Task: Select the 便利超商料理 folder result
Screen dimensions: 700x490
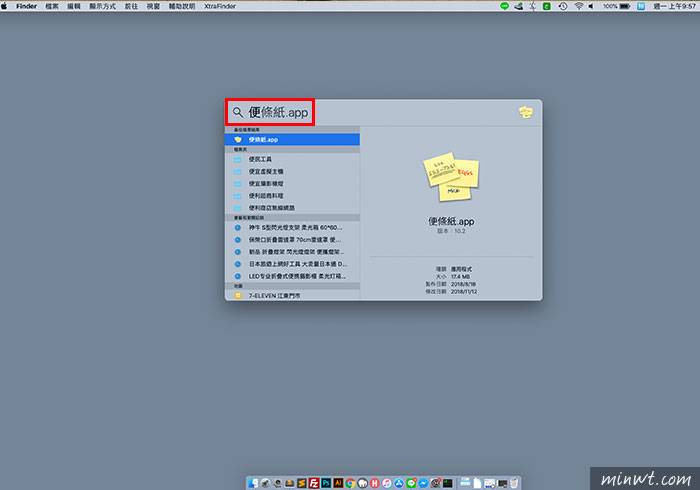Action: tap(266, 195)
